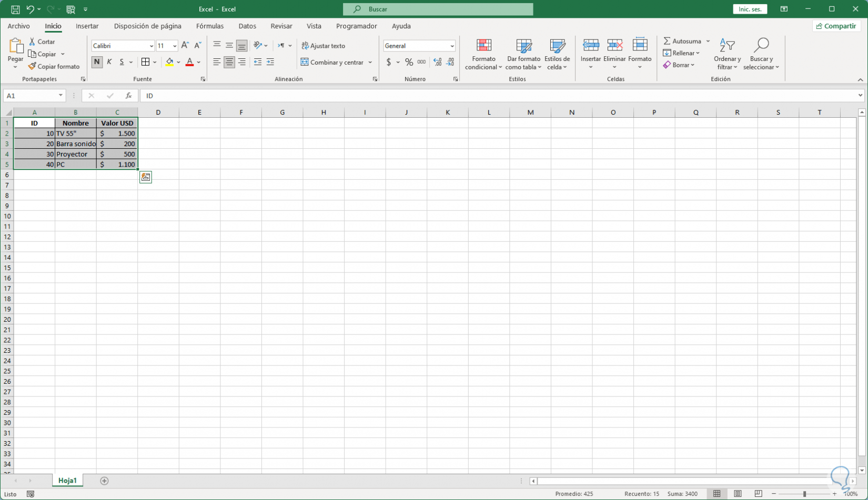The image size is (868, 500).
Task: Switch to Disposición de página tab
Action: point(147,26)
